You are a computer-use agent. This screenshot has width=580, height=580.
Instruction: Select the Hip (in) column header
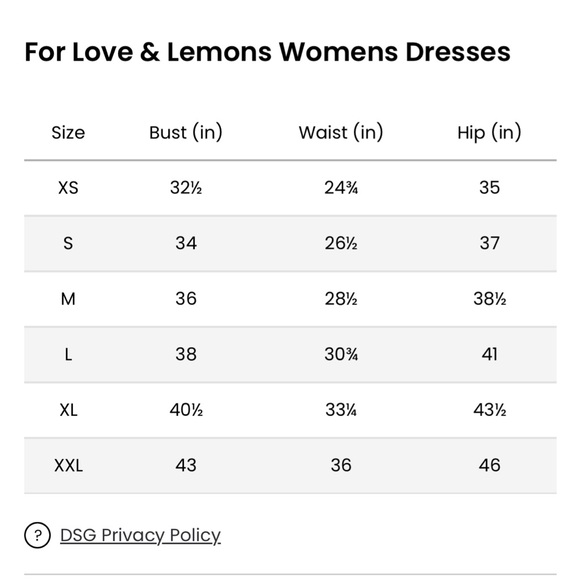click(x=489, y=132)
